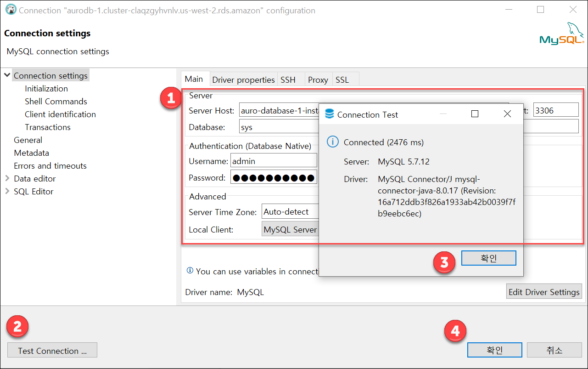588x369 pixels.
Task: Select Data editor tree item label
Action: [x=35, y=179]
